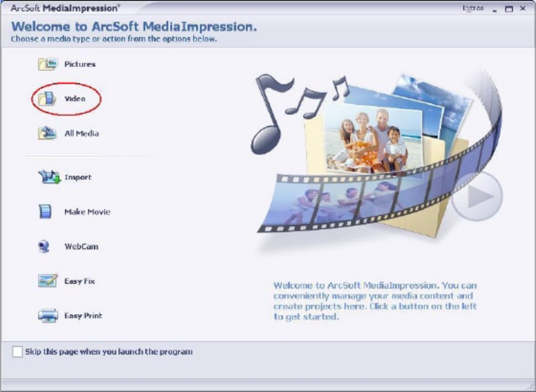The height and width of the screenshot is (392, 536).
Task: Open the Pictures folder icon
Action: tap(48, 64)
